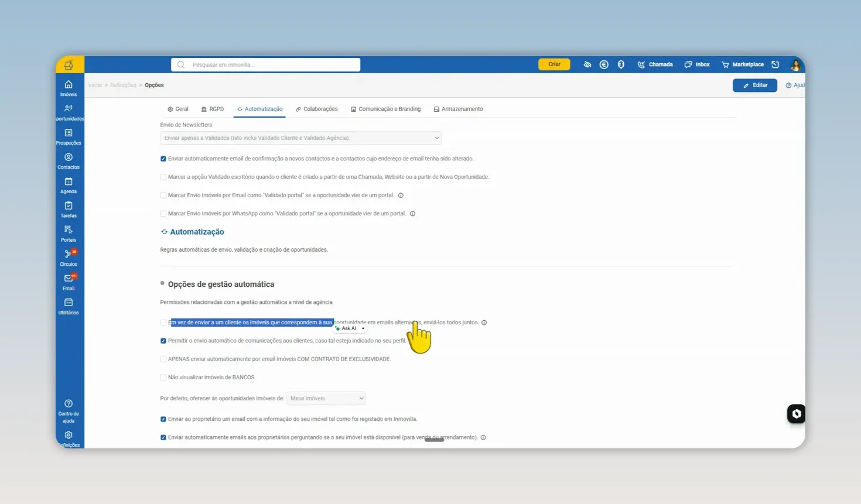Go to Tarefas in the sidebar
The height and width of the screenshot is (504, 861).
[x=69, y=210]
